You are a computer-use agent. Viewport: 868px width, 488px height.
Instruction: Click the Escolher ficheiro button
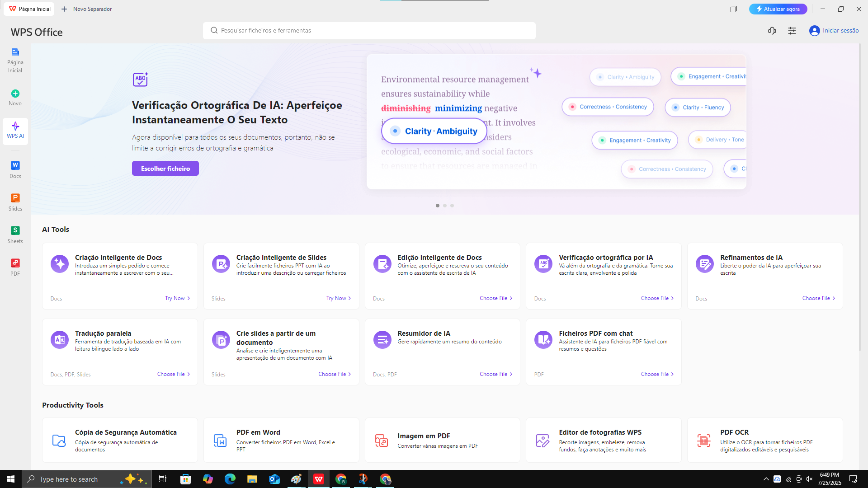(165, 169)
